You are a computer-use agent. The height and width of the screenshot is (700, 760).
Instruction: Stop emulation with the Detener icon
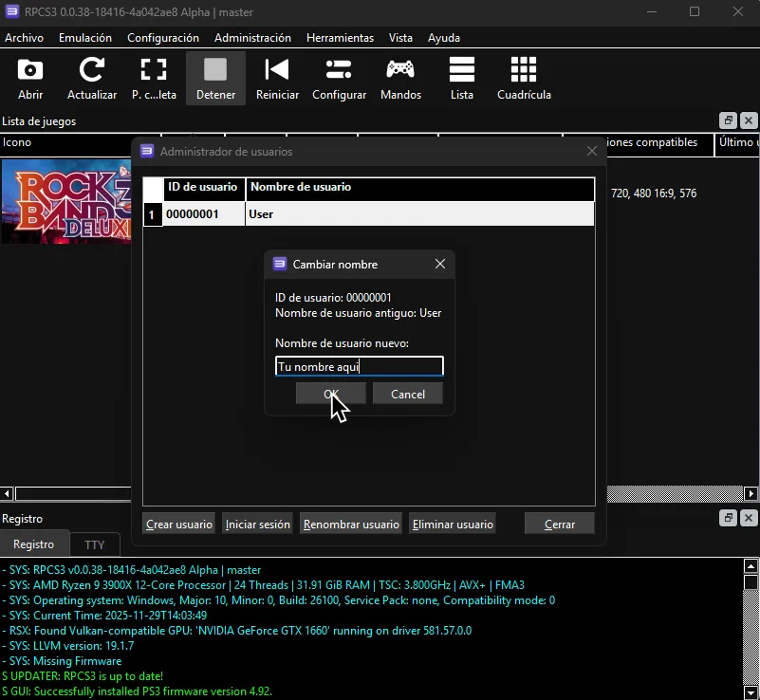pos(215,76)
